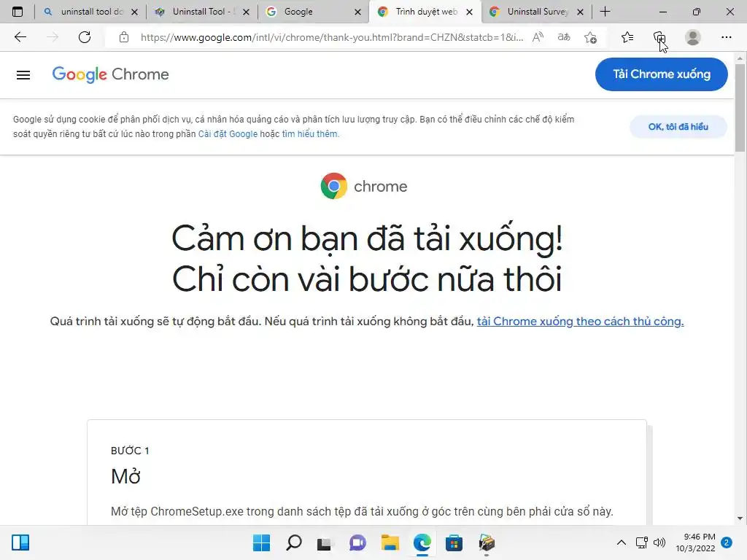Open a new browser tab
Screen dimensions: 747x560
(x=605, y=12)
